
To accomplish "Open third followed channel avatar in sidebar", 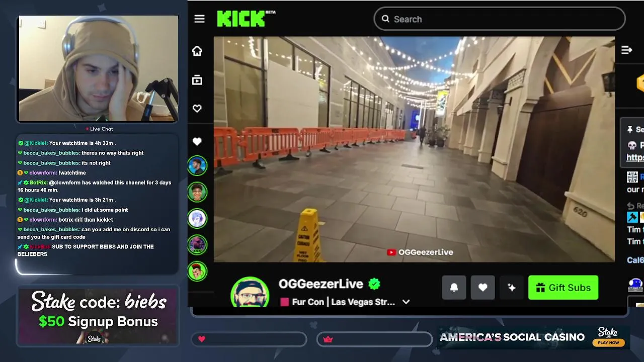I will (197, 218).
